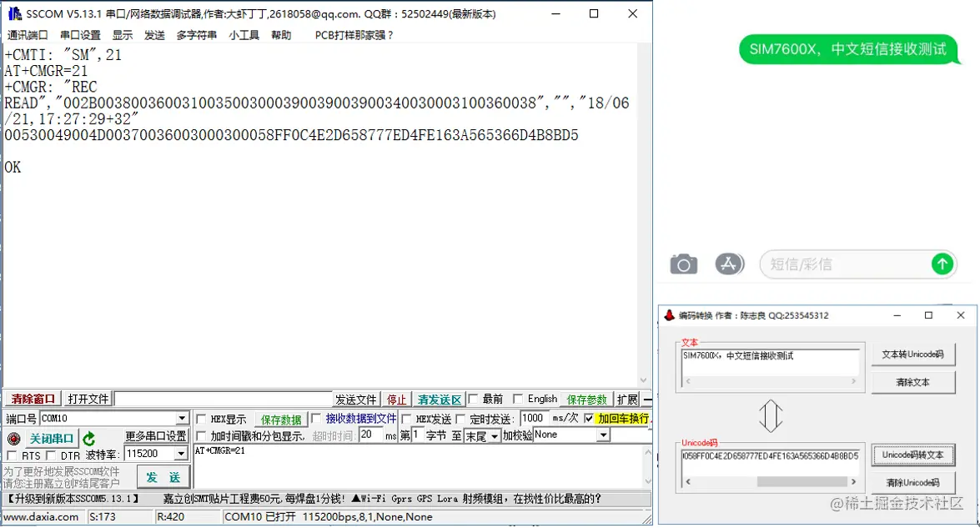980x528 pixels.
Task: Maximize the 编码转换 window
Action: [x=929, y=315]
